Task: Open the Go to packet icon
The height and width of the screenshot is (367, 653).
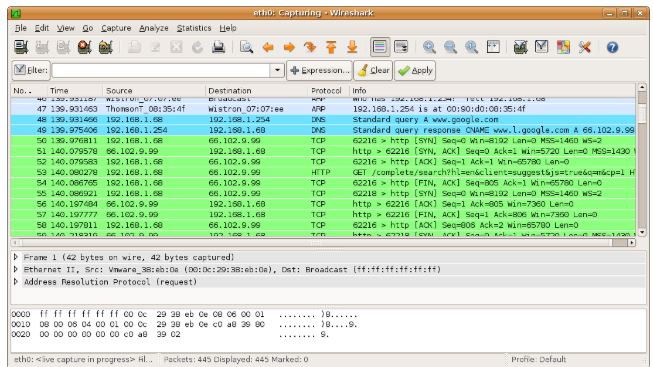Action: tap(310, 47)
